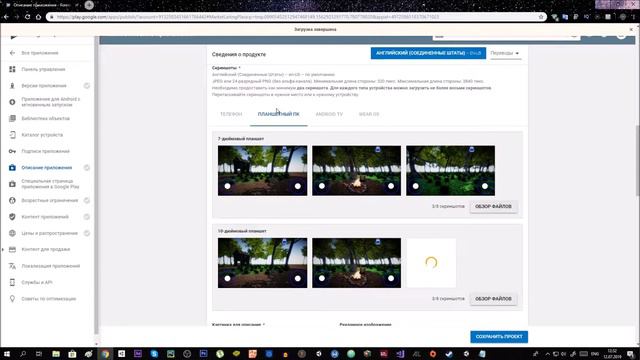Viewport: 640px width, 360px height.
Task: Open Специальная страница приложения в Google Play
Action: click(x=50, y=184)
